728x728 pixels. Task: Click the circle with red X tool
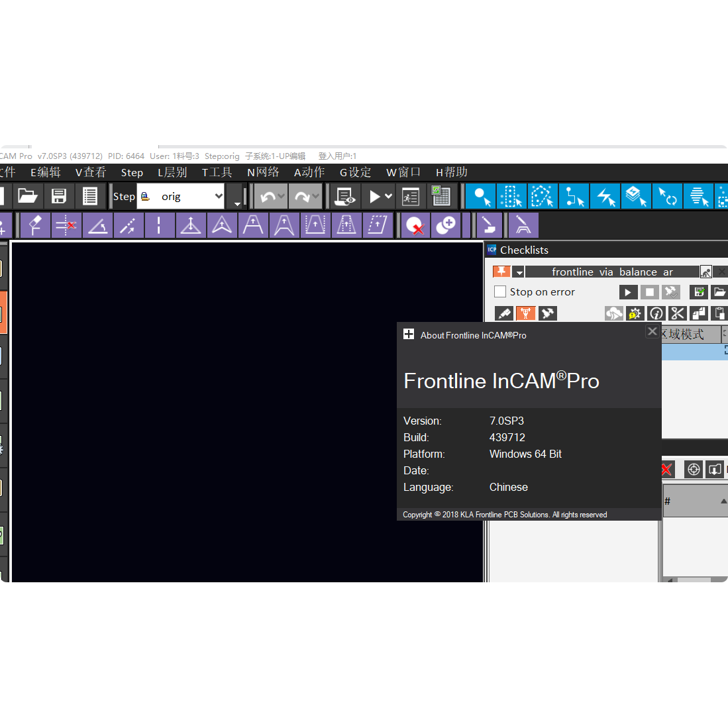click(x=415, y=226)
